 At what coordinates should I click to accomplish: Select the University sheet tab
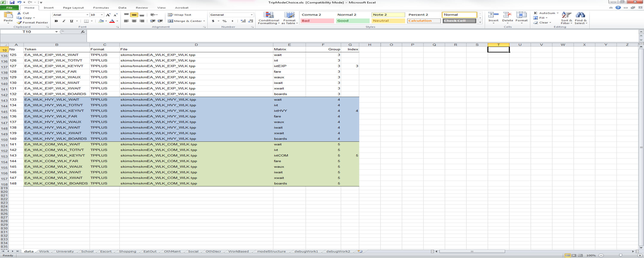tap(64, 251)
